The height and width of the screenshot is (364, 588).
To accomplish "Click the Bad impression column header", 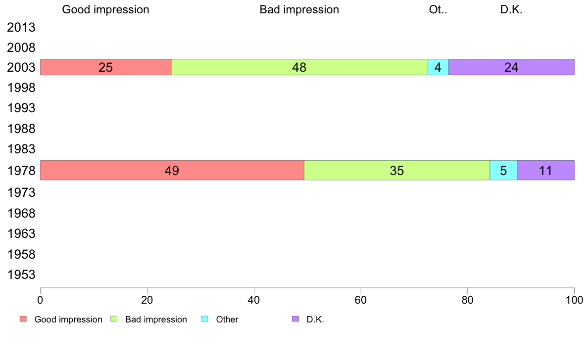I will click(x=299, y=10).
